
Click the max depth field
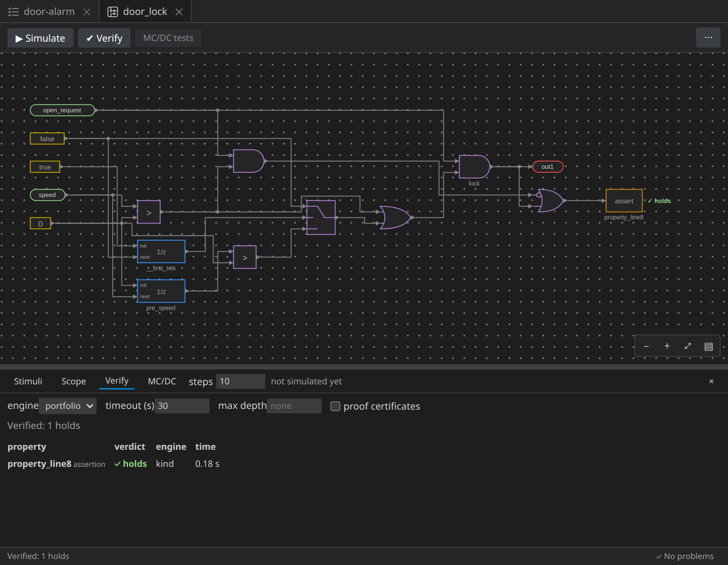click(294, 406)
